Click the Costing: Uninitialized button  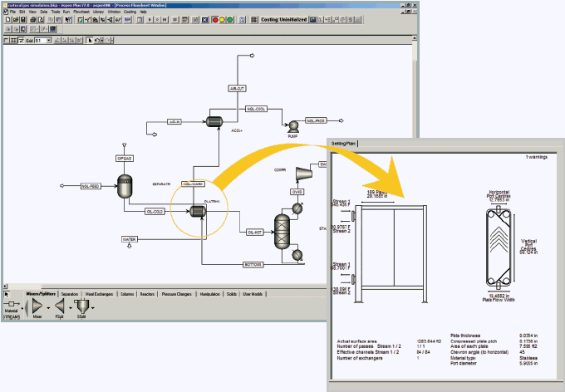(285, 18)
